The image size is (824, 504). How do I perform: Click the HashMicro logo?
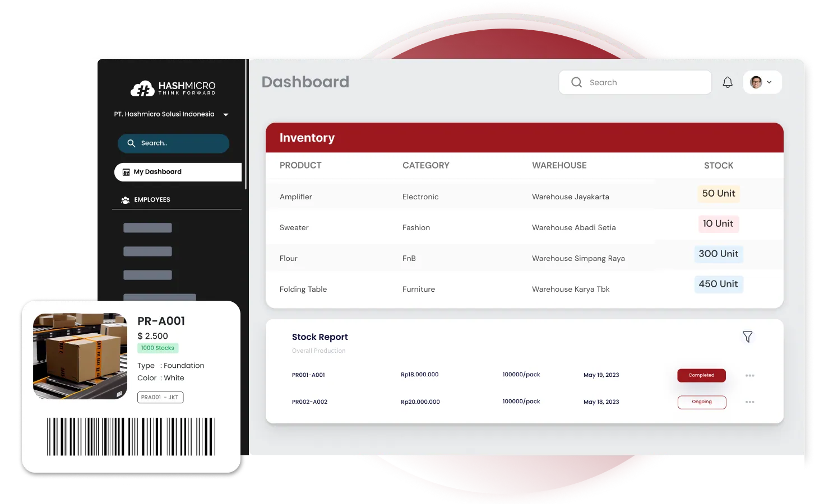pos(172,87)
